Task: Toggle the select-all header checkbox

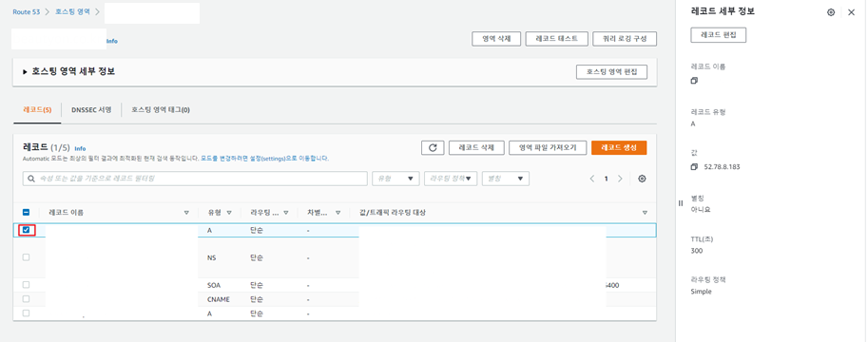Action: tap(26, 213)
